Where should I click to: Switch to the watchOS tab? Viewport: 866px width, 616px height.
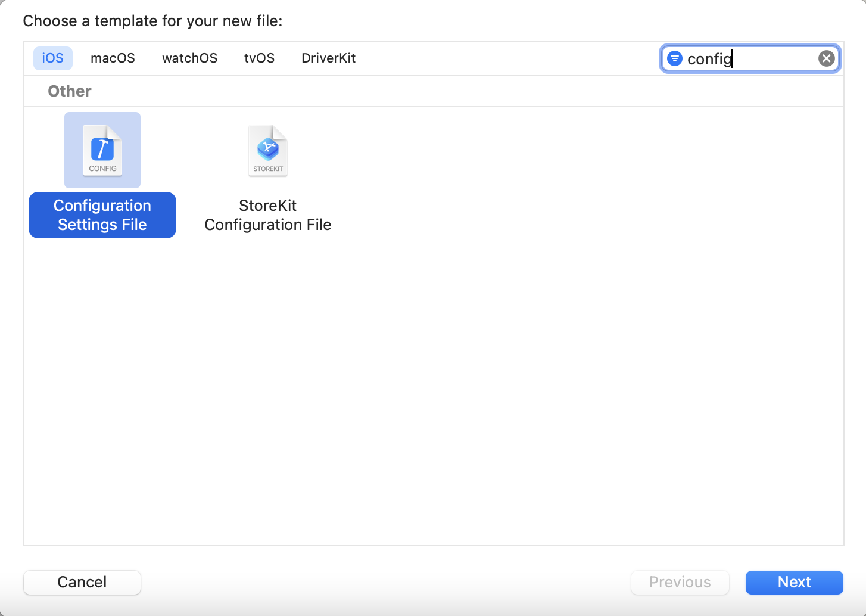189,58
